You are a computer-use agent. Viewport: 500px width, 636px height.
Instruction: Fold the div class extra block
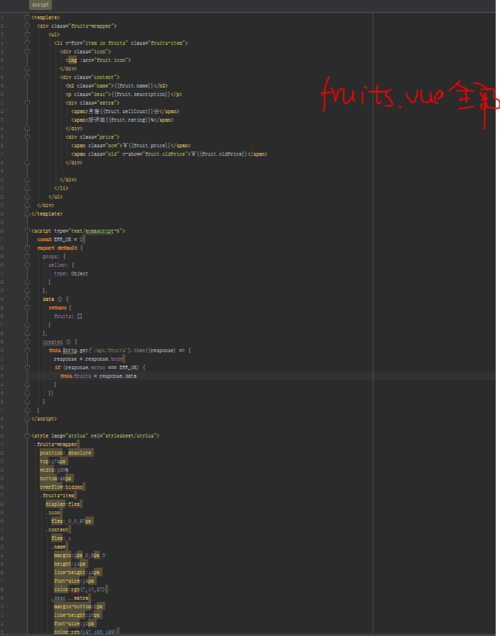(27, 103)
